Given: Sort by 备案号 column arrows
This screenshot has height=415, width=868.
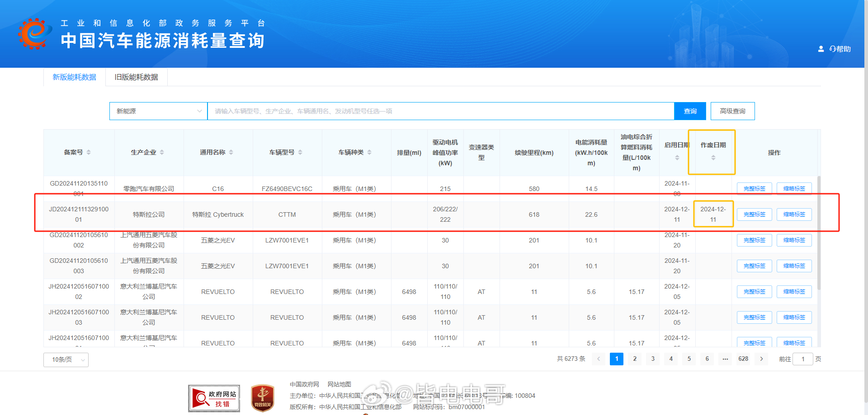Looking at the screenshot, I should click(x=89, y=153).
